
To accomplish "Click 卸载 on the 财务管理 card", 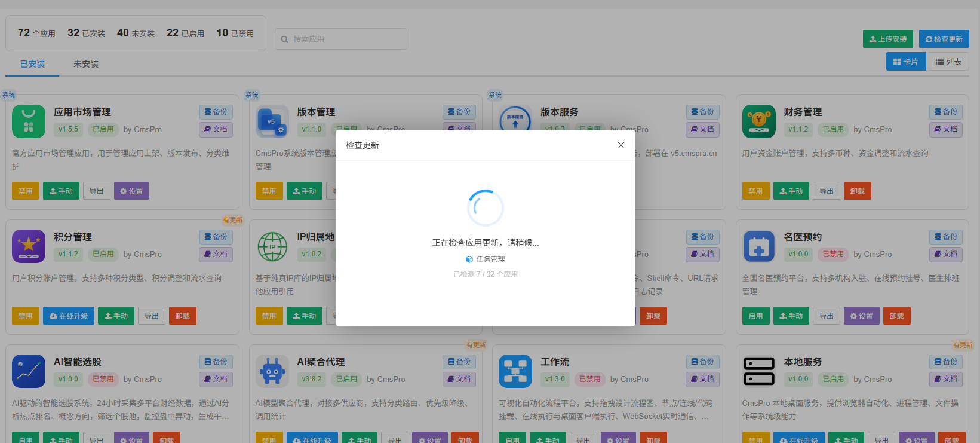I will (x=858, y=191).
